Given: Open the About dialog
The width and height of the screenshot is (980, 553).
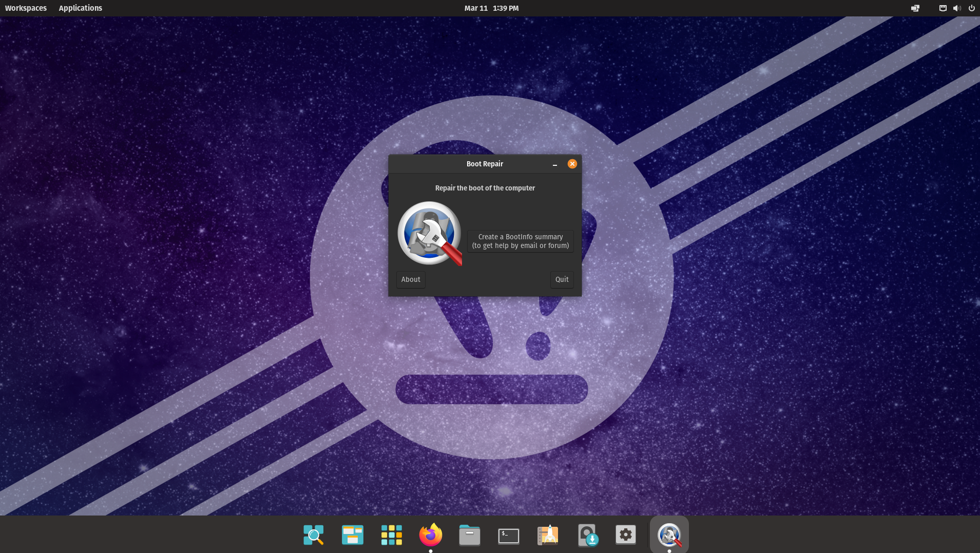Looking at the screenshot, I should pos(411,279).
